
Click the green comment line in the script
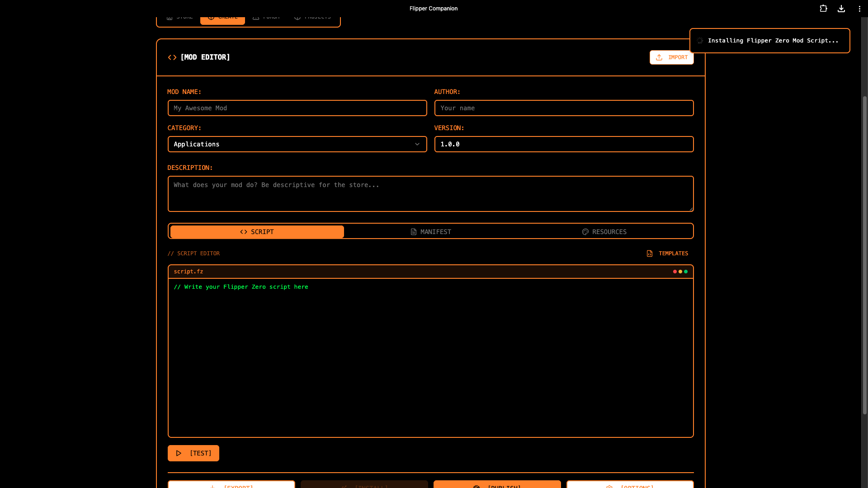click(241, 287)
